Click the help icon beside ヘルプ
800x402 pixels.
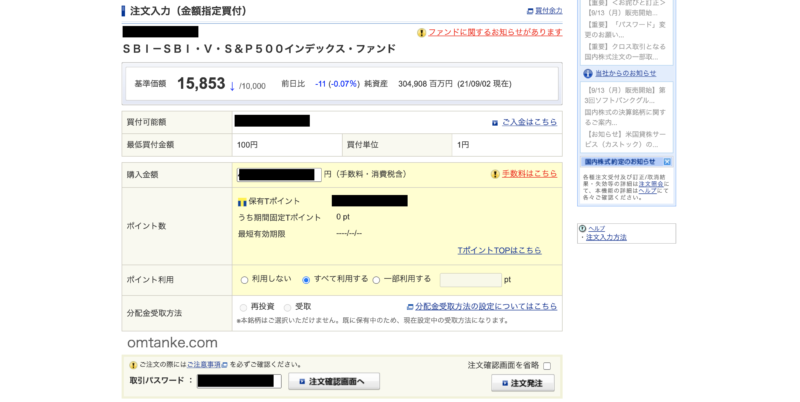[583, 229]
